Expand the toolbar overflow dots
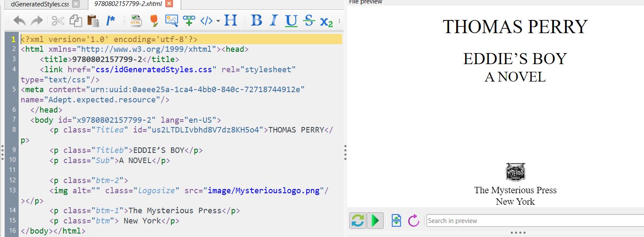 tap(339, 21)
